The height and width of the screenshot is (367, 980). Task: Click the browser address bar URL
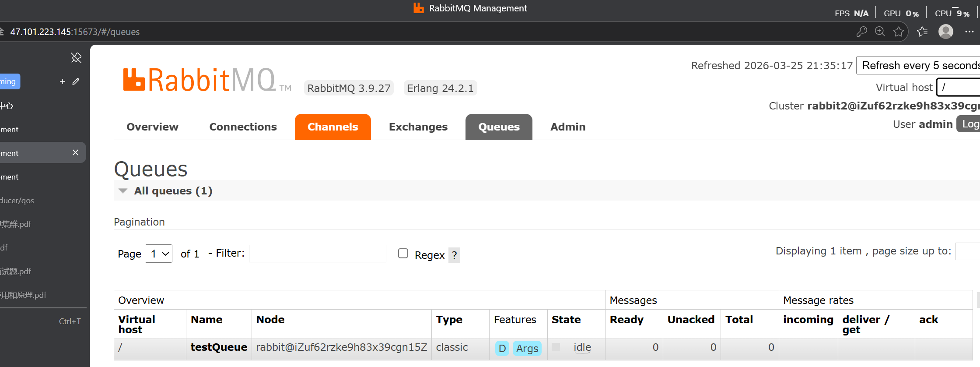(75, 32)
